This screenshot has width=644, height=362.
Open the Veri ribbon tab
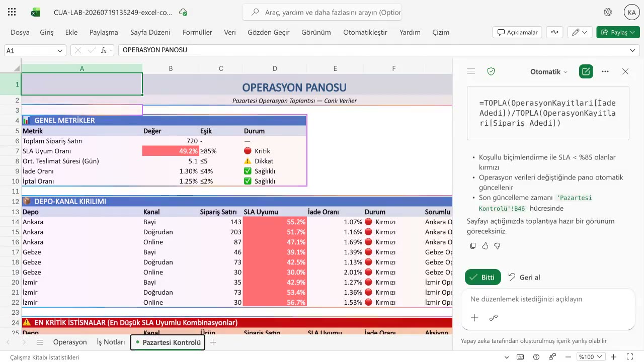pos(230,32)
